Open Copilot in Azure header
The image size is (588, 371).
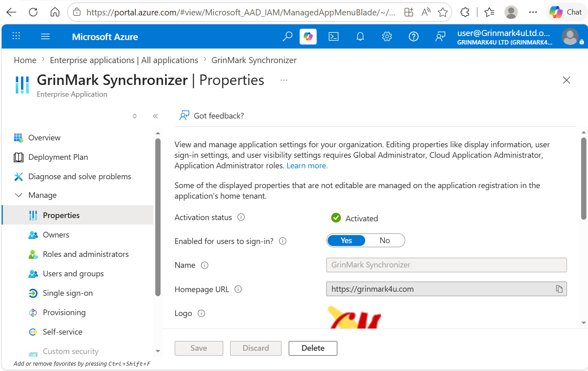pos(308,37)
